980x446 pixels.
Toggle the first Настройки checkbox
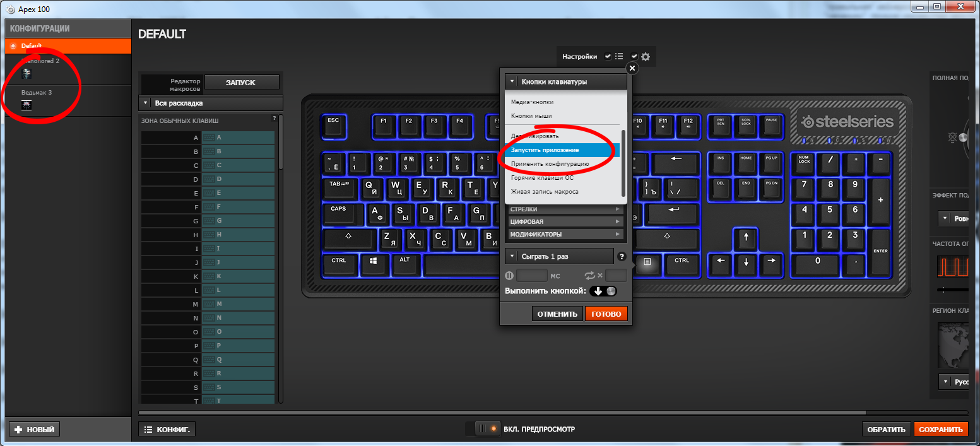pos(608,57)
